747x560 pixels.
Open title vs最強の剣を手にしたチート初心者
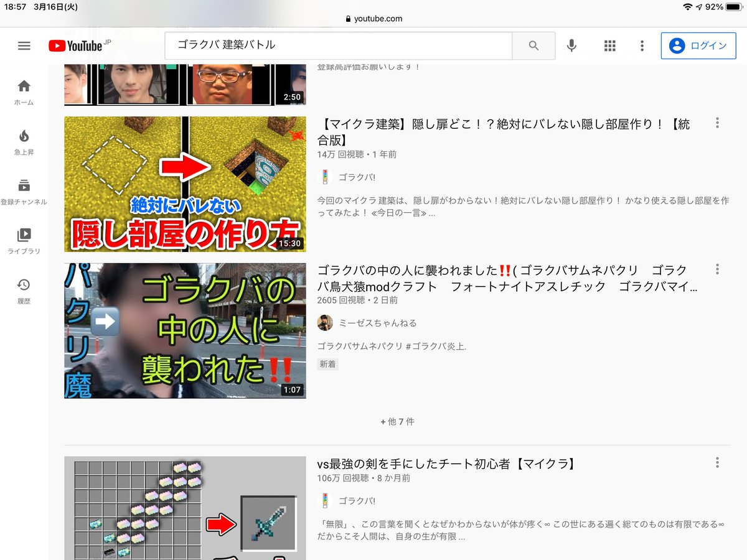coord(448,464)
